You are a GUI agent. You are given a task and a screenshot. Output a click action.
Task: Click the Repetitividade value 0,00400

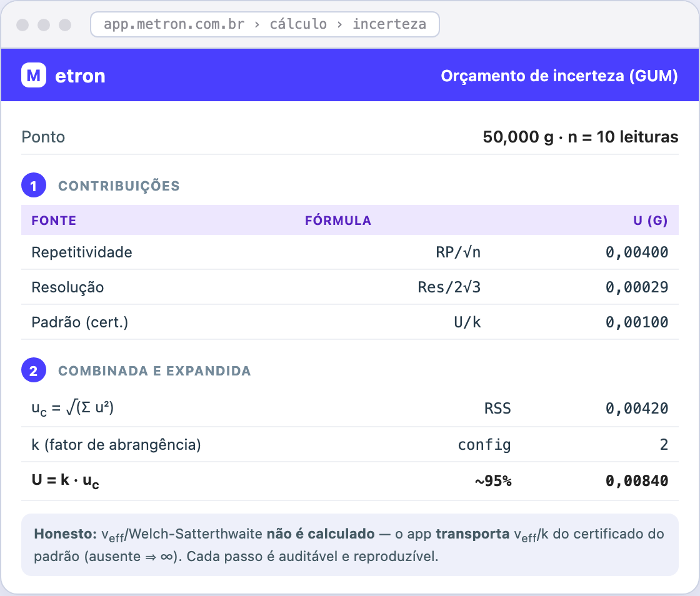(637, 252)
